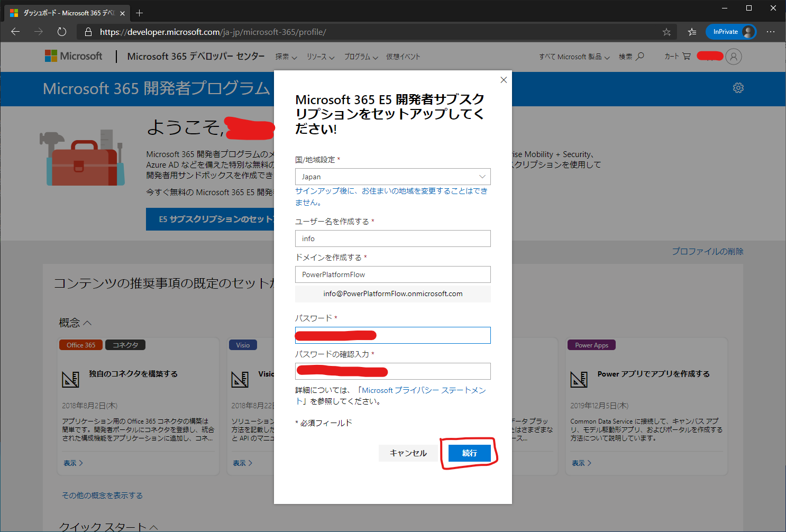
Task: Expand the リソース menu
Action: 321,57
